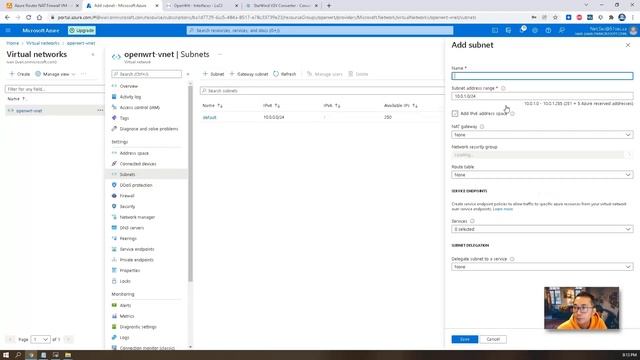Check Add IPv6 address space
This screenshot has width=640, height=360.
coord(455,113)
